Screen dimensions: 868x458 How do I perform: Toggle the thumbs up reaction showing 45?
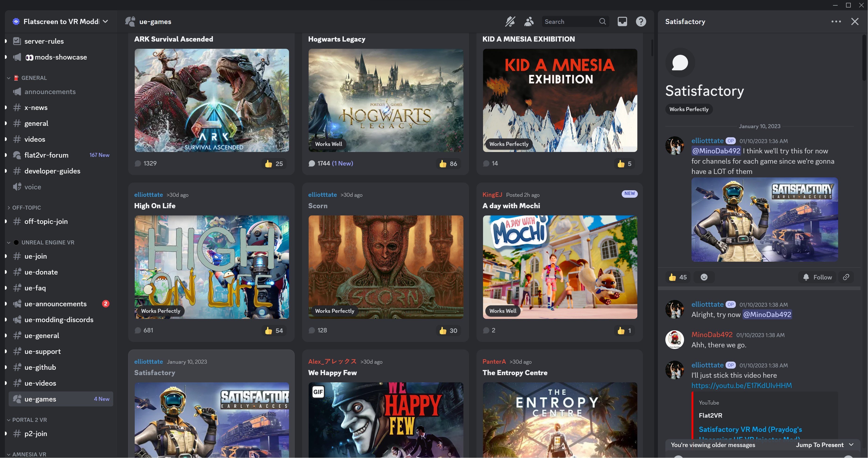[678, 277]
